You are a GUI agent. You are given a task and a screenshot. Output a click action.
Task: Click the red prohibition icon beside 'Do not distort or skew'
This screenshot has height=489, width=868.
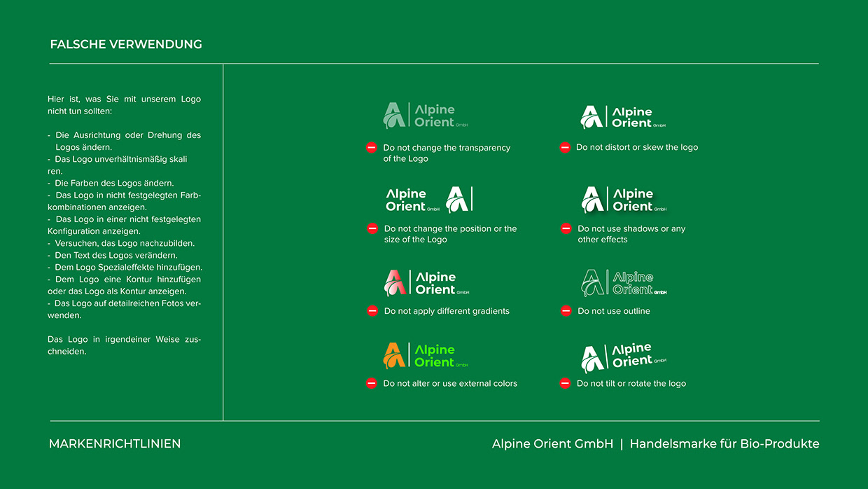[x=565, y=147]
